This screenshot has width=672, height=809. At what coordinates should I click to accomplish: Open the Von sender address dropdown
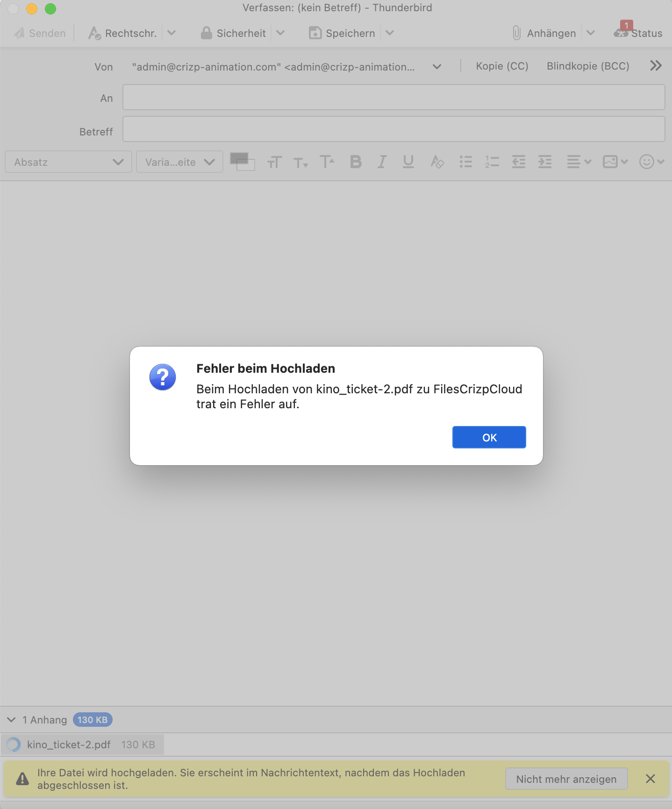(x=287, y=67)
